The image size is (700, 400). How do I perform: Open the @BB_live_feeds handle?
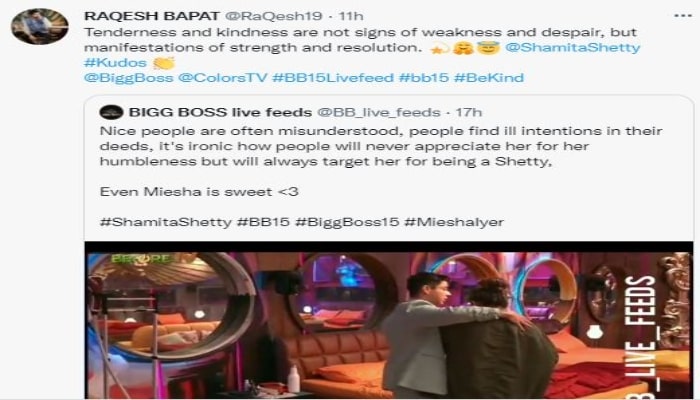pyautogui.click(x=379, y=112)
